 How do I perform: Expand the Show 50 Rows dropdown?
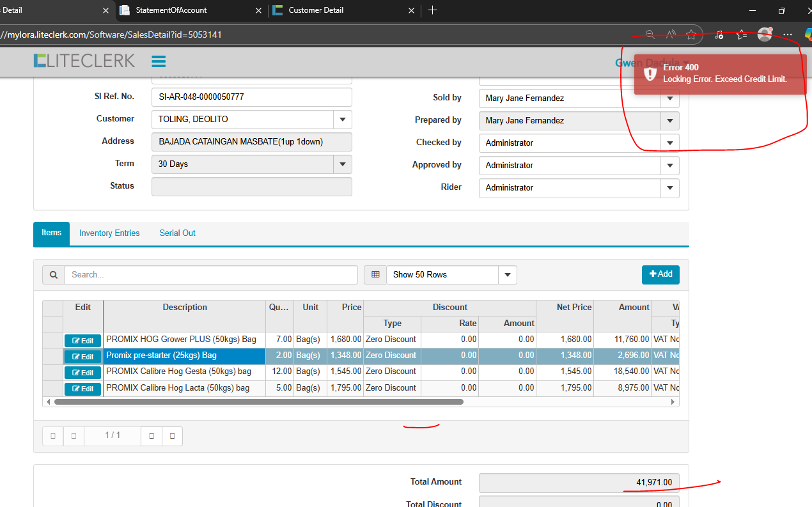[507, 275]
